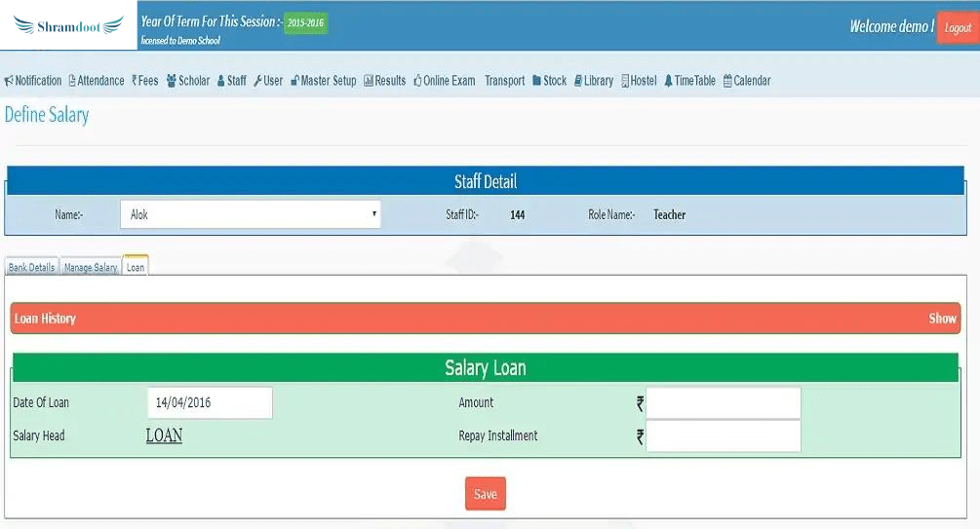Expand the staff Name dropdown showing Alok
Image resolution: width=980 pixels, height=529 pixels.
250,214
